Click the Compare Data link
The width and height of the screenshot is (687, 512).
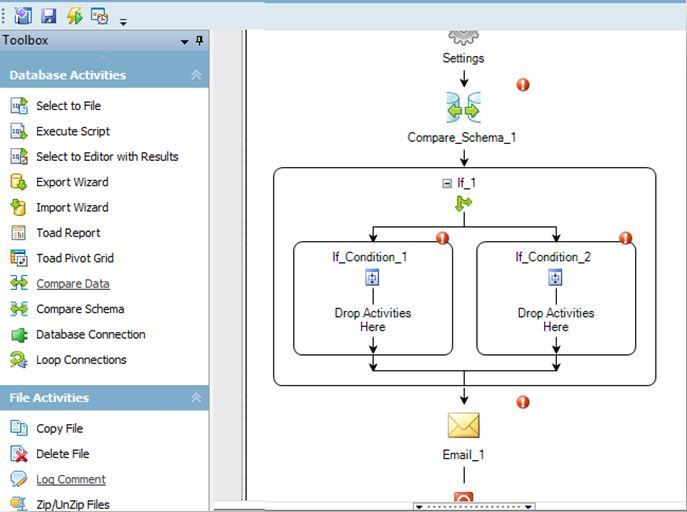[x=73, y=284]
